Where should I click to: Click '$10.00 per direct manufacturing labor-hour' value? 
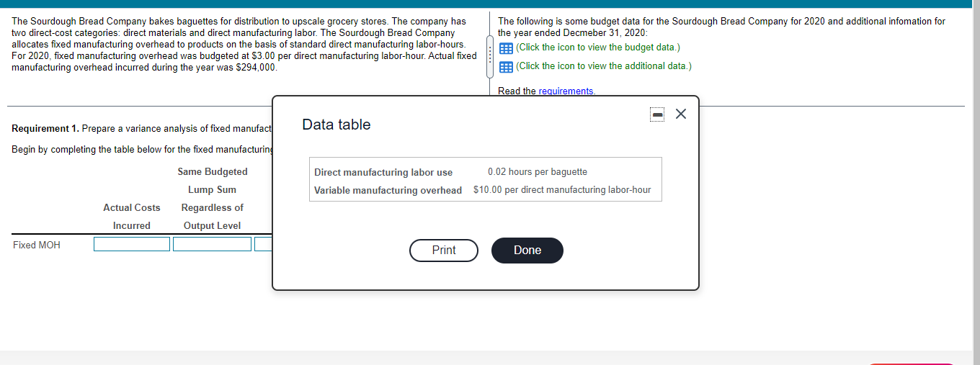562,190
